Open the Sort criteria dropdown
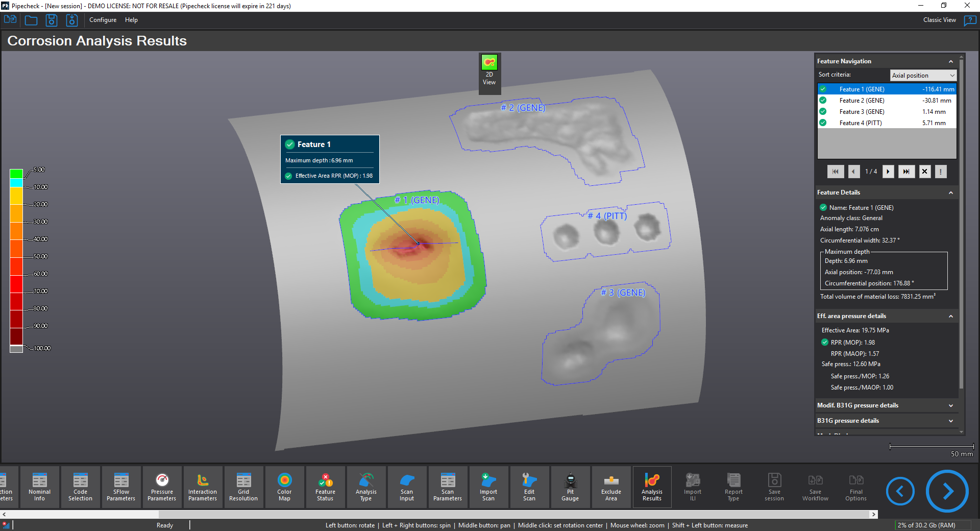The height and width of the screenshot is (531, 980). tap(923, 76)
